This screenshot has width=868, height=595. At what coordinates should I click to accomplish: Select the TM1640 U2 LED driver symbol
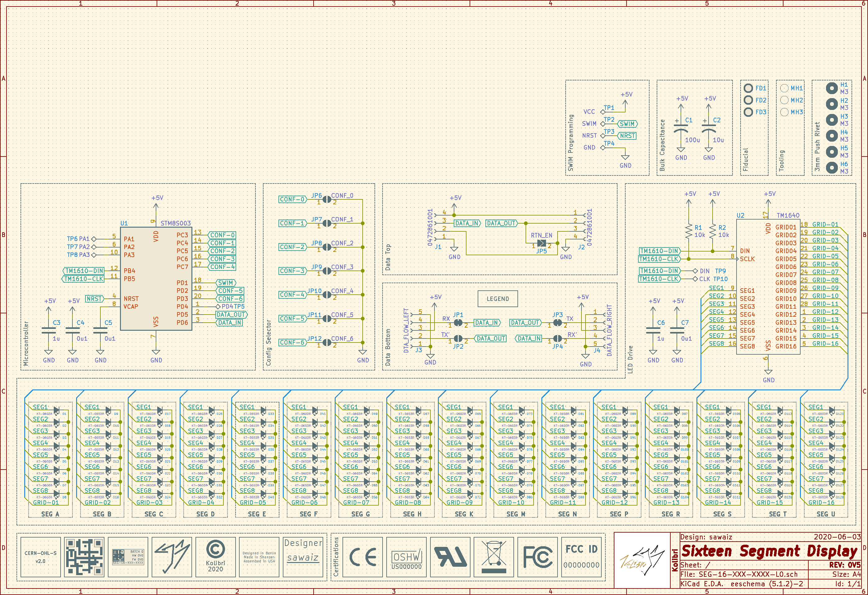click(768, 287)
